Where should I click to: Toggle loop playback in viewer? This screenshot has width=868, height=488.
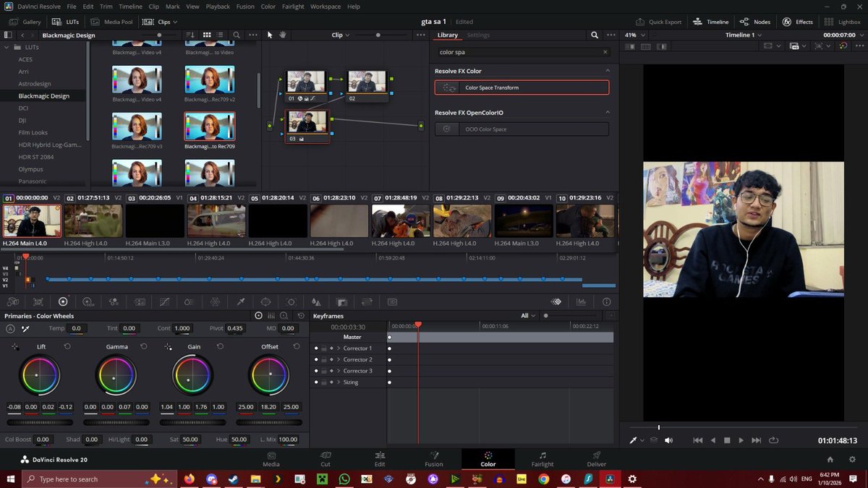(773, 440)
